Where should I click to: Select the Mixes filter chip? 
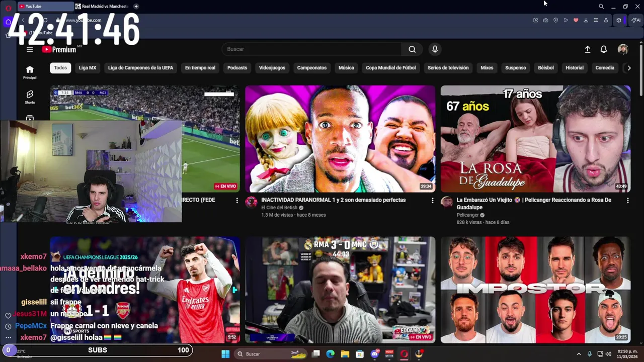pos(487,68)
